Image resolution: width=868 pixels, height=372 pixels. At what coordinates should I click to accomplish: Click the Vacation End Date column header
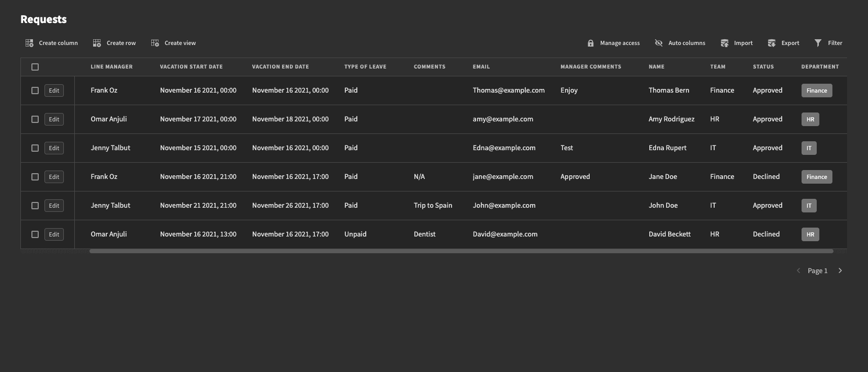280,67
